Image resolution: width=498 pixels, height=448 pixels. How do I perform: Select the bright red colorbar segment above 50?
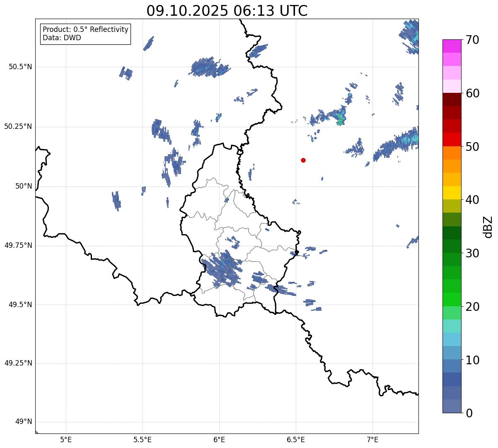452,139
